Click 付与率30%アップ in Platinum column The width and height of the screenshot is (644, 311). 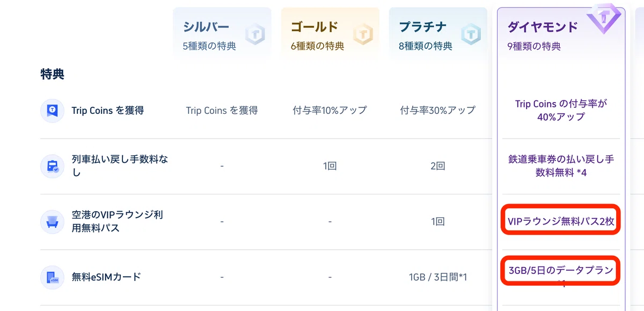[x=438, y=110]
